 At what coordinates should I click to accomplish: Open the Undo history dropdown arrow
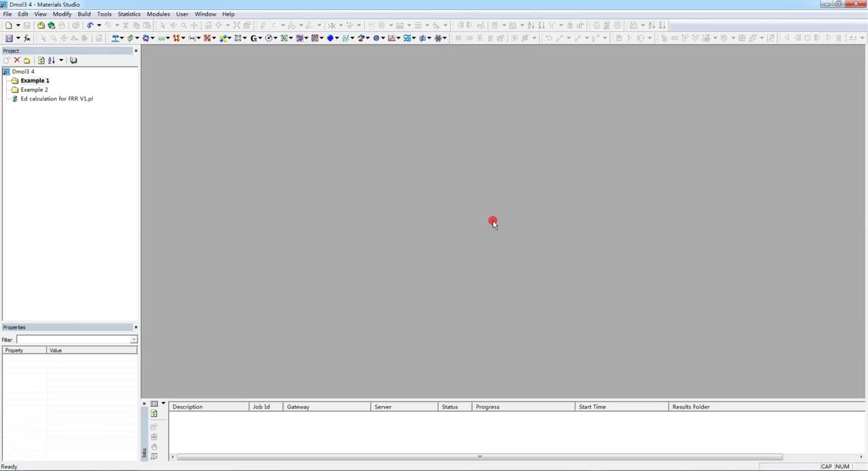click(99, 25)
